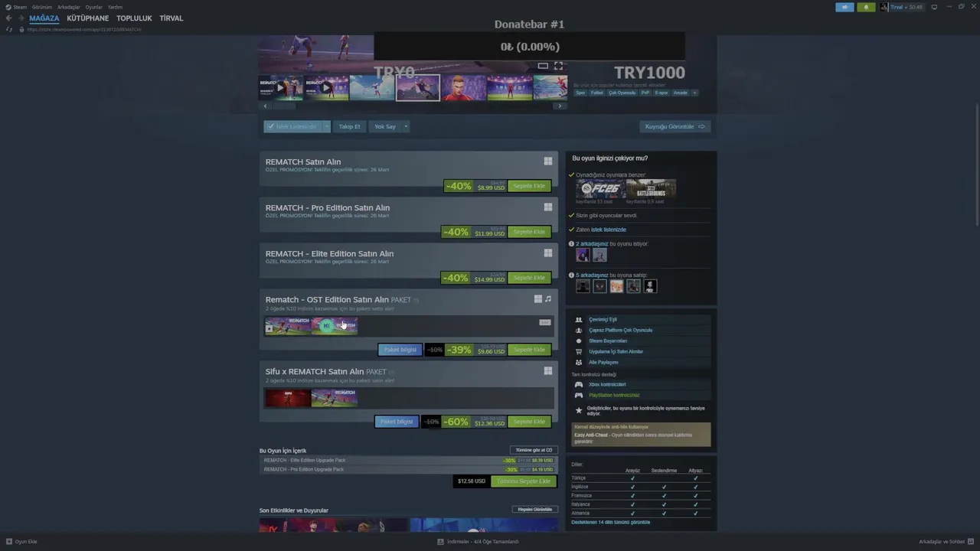Screen dimensions: 980x551
Task: Open the 5 arkadaşınız friends link
Action: coord(593,275)
